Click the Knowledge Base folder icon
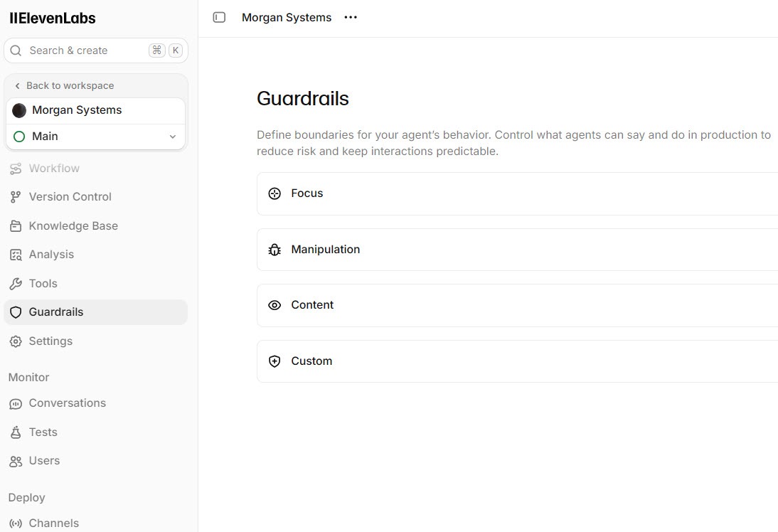This screenshot has height=532, width=778. tap(16, 226)
